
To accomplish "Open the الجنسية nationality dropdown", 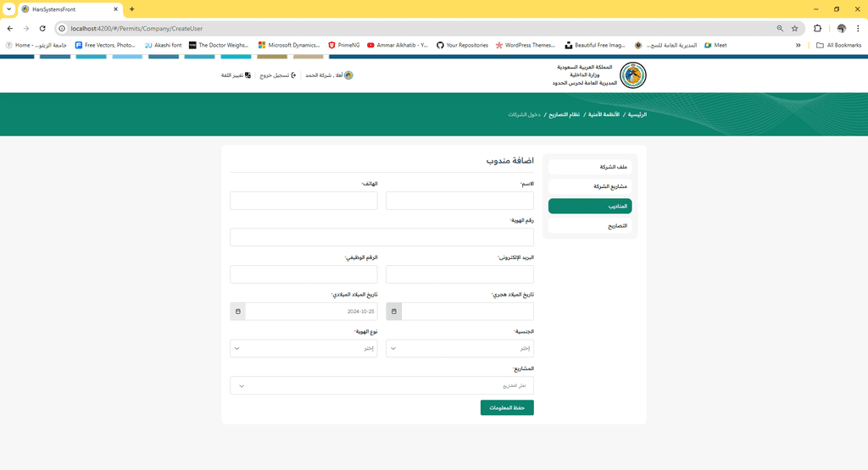I will (x=460, y=348).
